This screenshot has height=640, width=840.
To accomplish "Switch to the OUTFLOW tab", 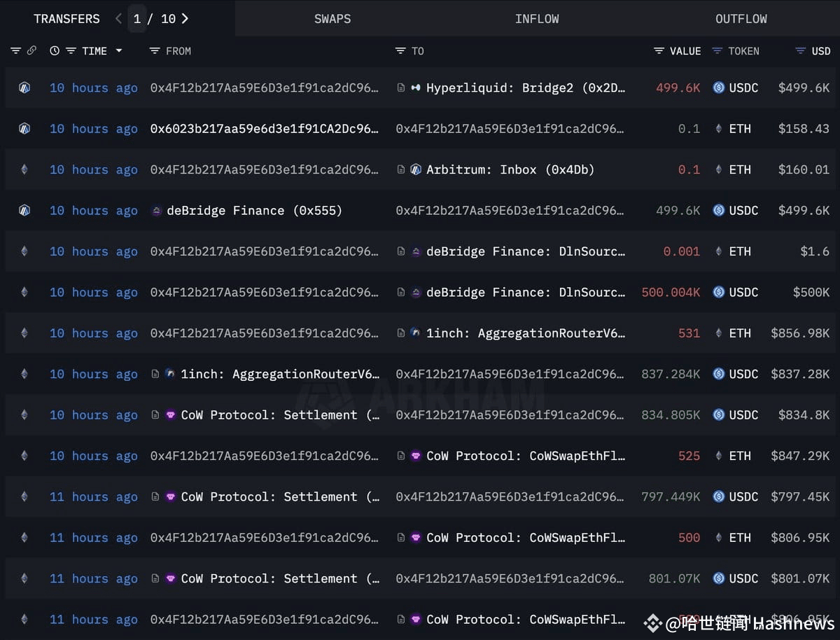I will [x=741, y=19].
